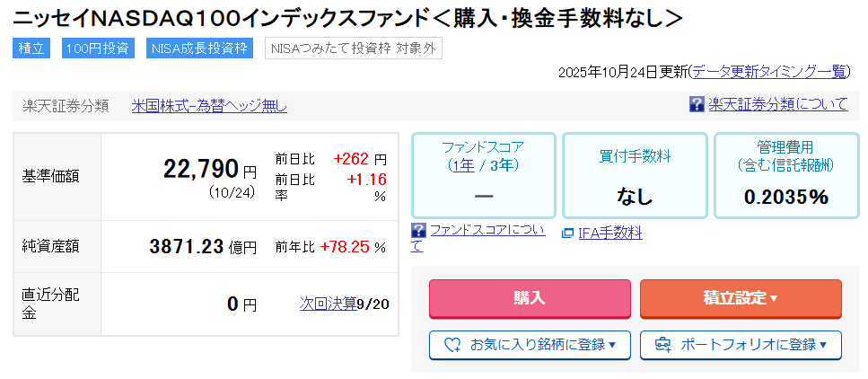Open the 楽天証券分類について link text

tap(777, 104)
